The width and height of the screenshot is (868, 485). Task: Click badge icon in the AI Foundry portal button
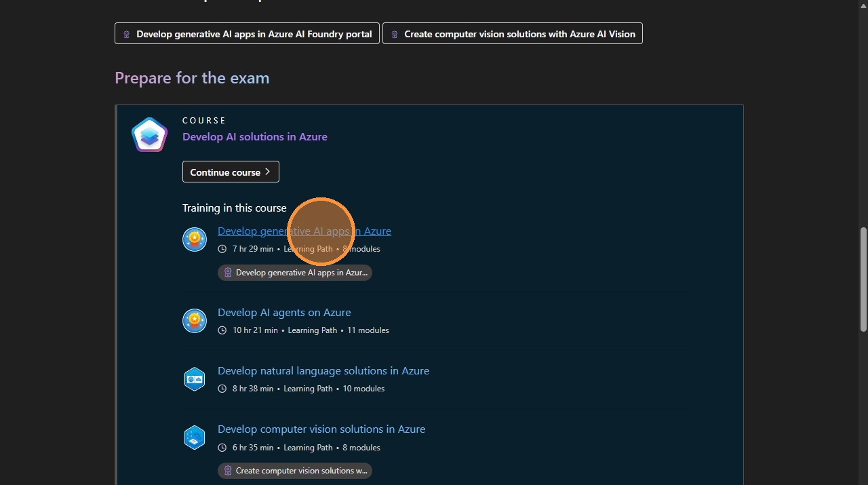(x=127, y=34)
